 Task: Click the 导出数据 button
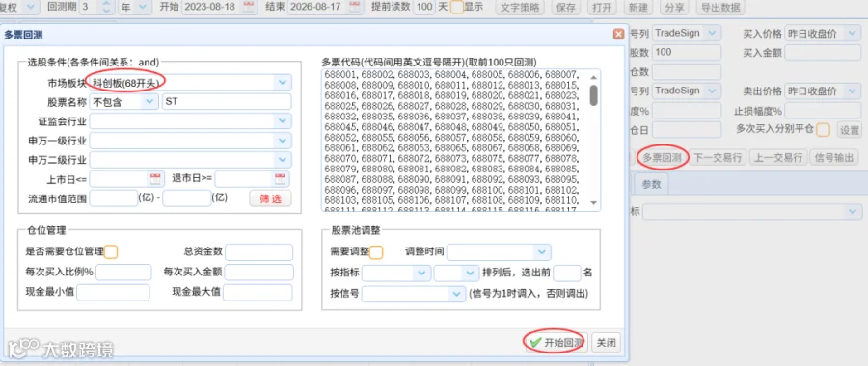[720, 7]
